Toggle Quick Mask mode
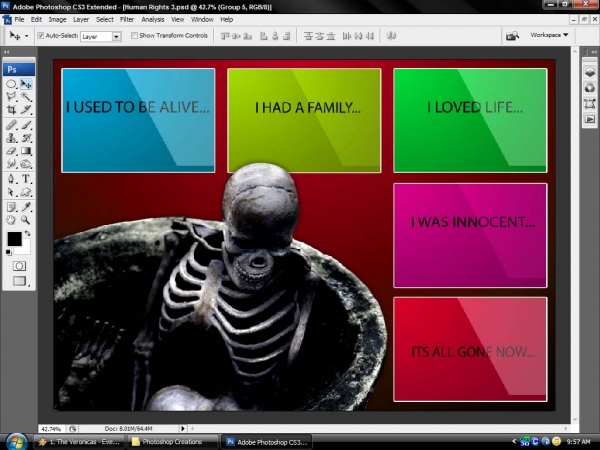Viewport: 600px width, 450px height. tap(19, 266)
